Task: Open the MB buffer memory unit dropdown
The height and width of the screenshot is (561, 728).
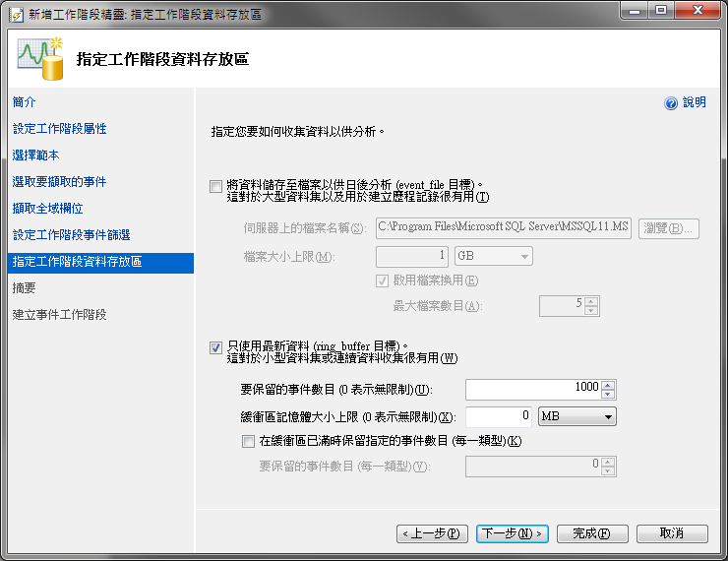Action: 577,416
